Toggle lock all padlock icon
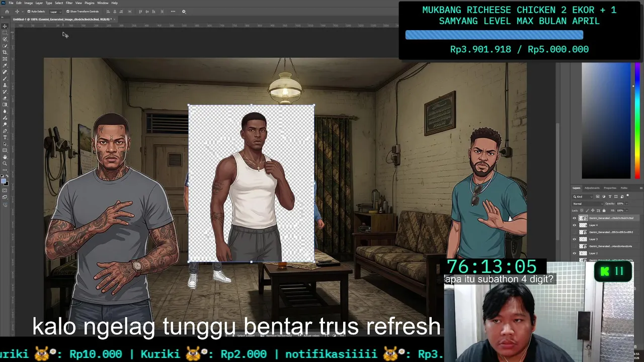644x362 pixels. [604, 211]
